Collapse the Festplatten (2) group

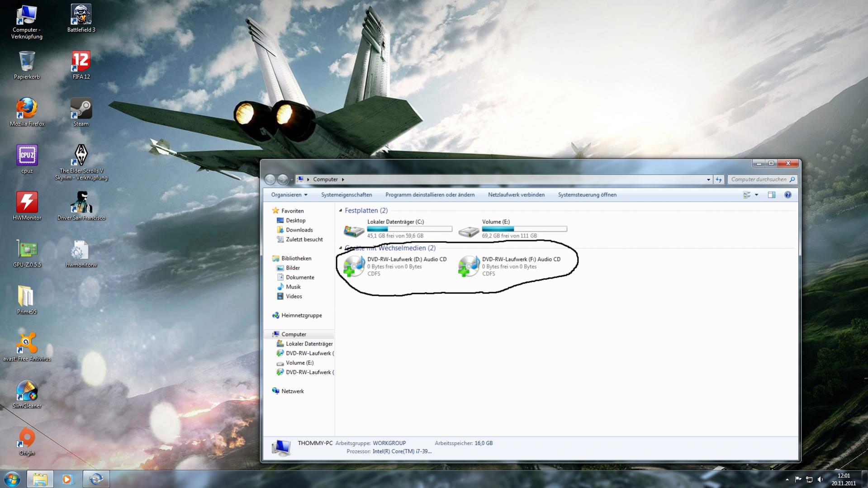[x=341, y=210]
